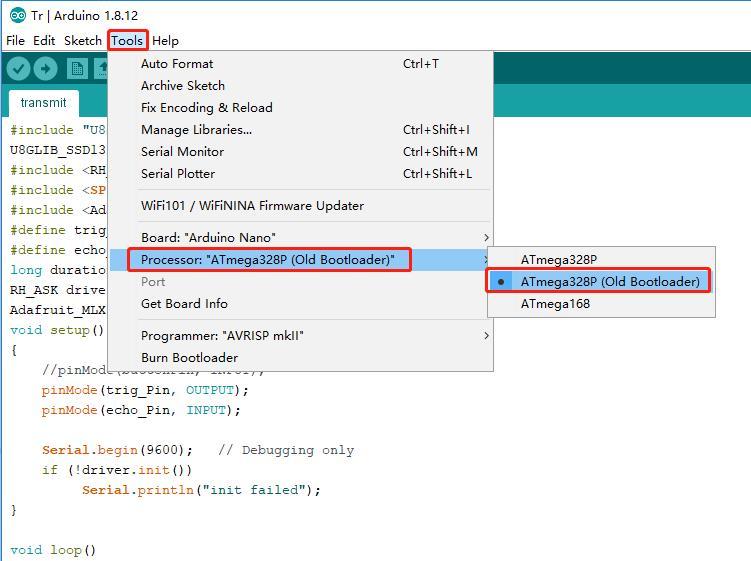Click the New sketch page icon
The image size is (751, 561).
tap(77, 69)
